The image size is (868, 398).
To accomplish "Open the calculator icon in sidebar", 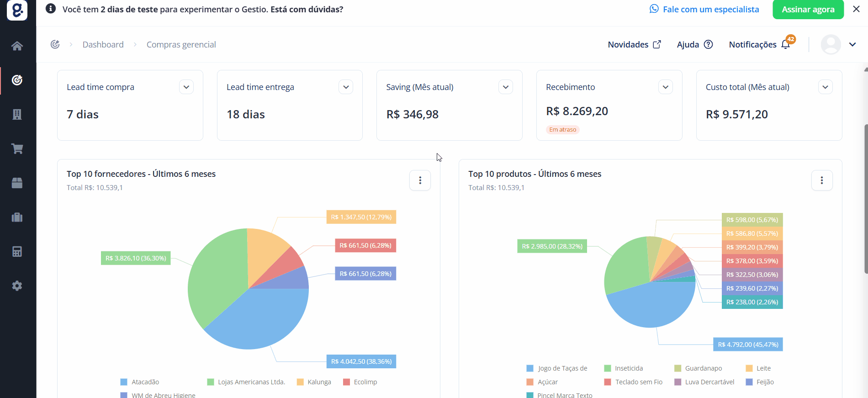I will (17, 251).
